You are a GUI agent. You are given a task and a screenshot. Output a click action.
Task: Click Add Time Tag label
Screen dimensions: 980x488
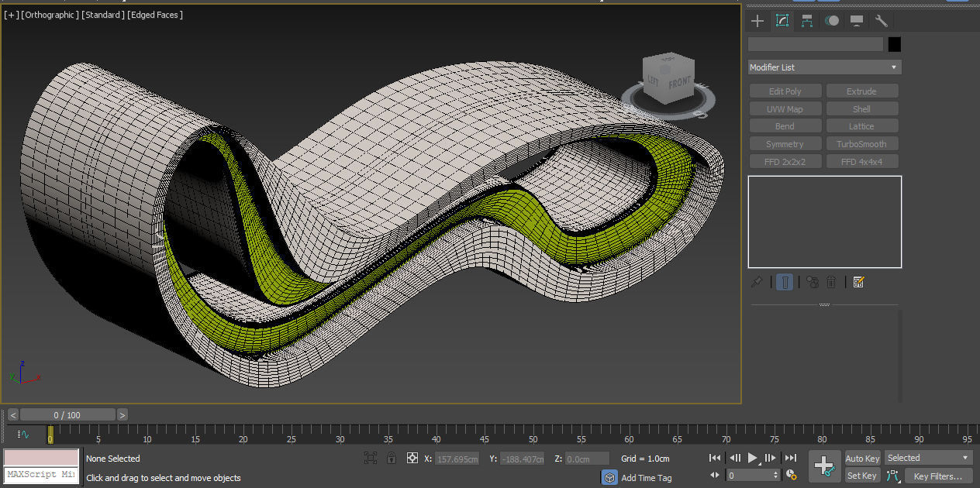point(647,478)
